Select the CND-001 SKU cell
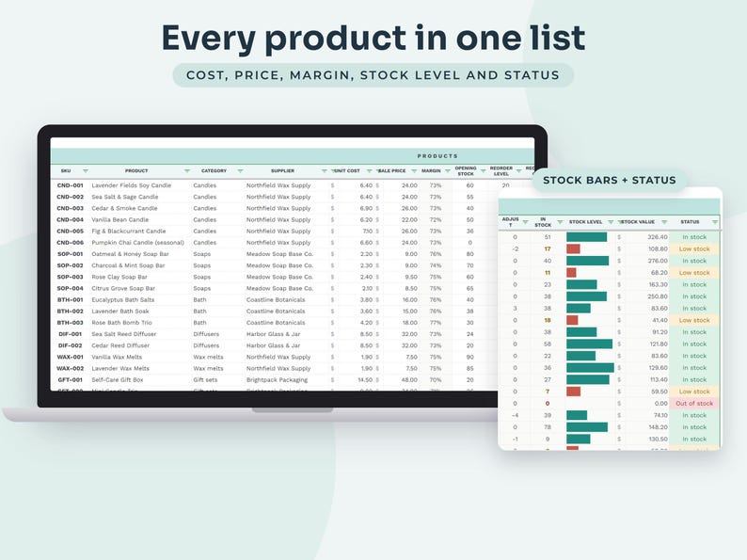 coord(70,185)
